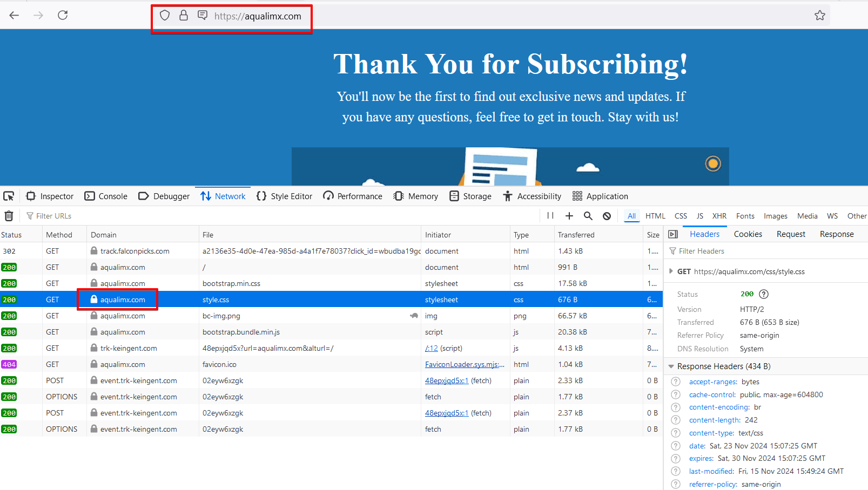Open the Application panel

(x=600, y=196)
